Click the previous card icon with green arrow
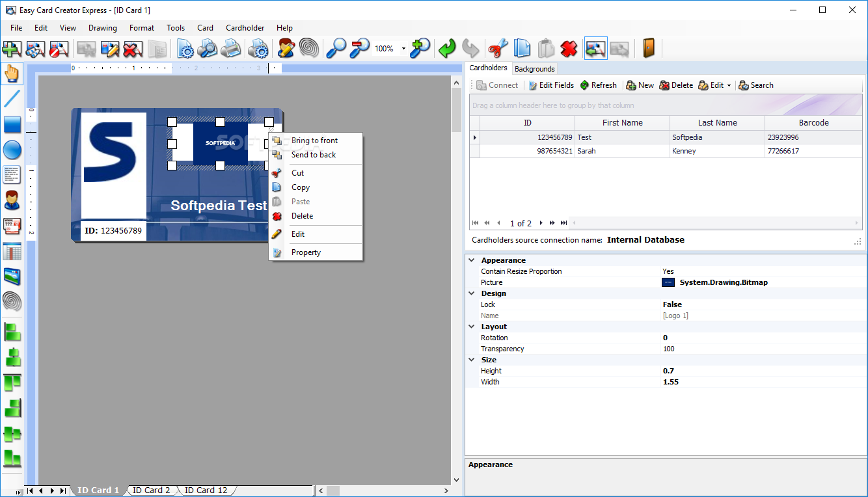868x497 pixels. (x=595, y=49)
